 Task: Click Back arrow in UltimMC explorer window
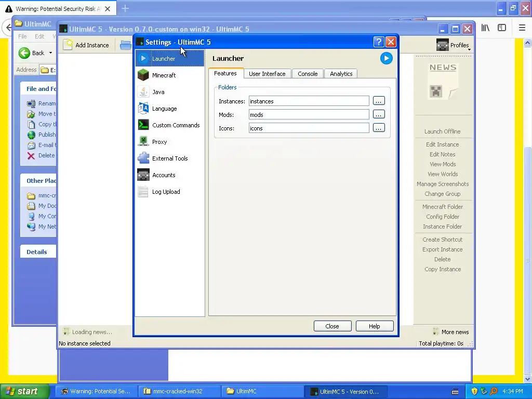point(24,53)
